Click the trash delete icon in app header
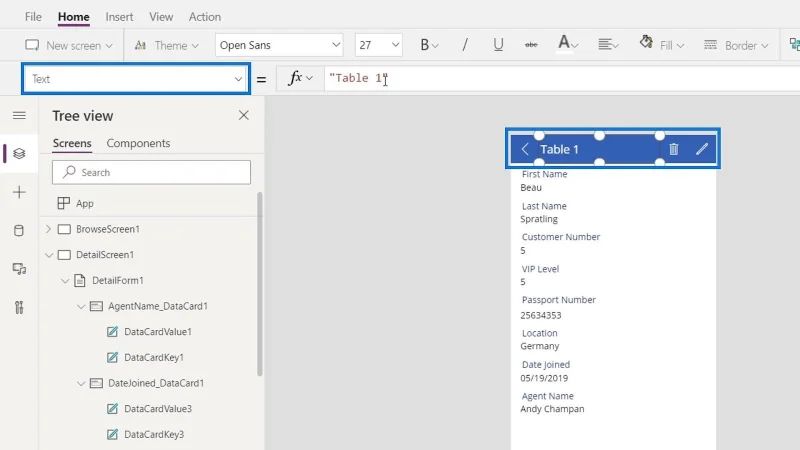This screenshot has width=800, height=450. point(674,149)
